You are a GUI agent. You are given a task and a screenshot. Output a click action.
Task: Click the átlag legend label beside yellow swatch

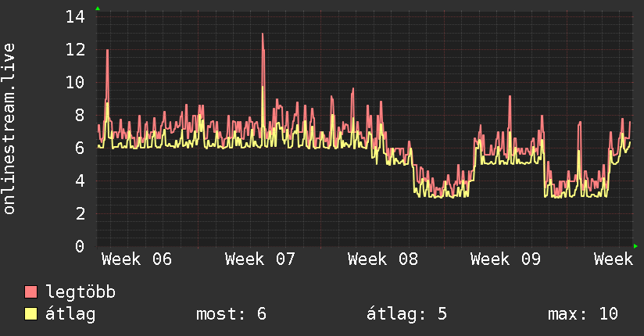coord(70,314)
